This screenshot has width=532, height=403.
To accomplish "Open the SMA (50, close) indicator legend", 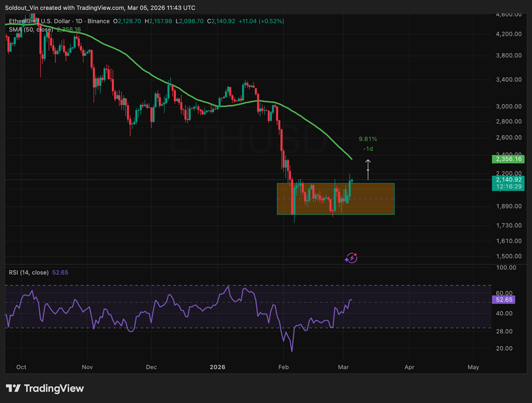I will [32, 30].
